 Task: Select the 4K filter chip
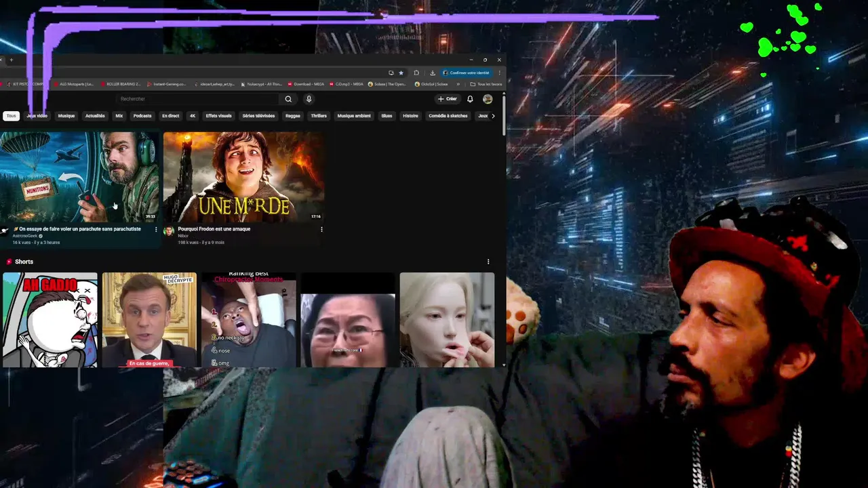point(193,116)
